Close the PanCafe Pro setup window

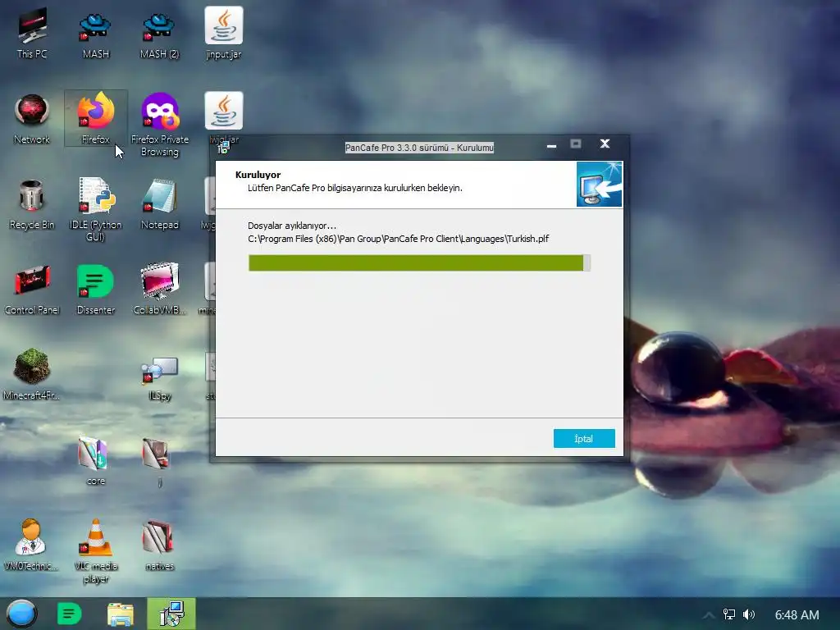pyautogui.click(x=605, y=144)
